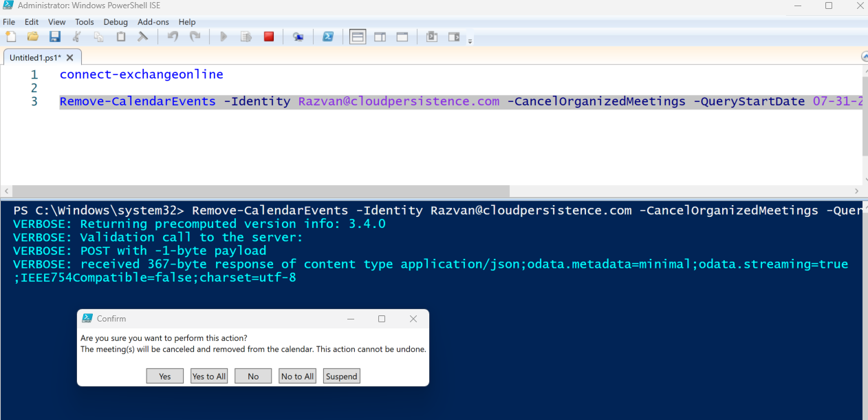Open a script with the folder icon

click(32, 36)
